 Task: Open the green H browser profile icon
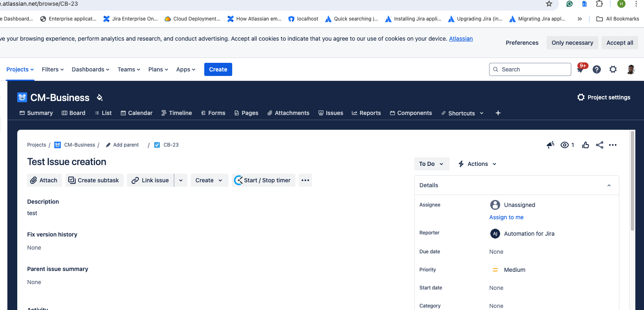click(x=621, y=4)
